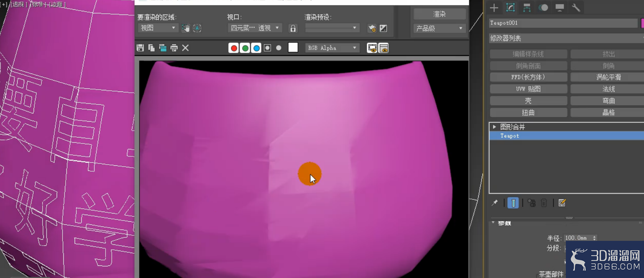Switch to the Utilities wrench tab
The height and width of the screenshot is (278, 644).
tap(576, 7)
